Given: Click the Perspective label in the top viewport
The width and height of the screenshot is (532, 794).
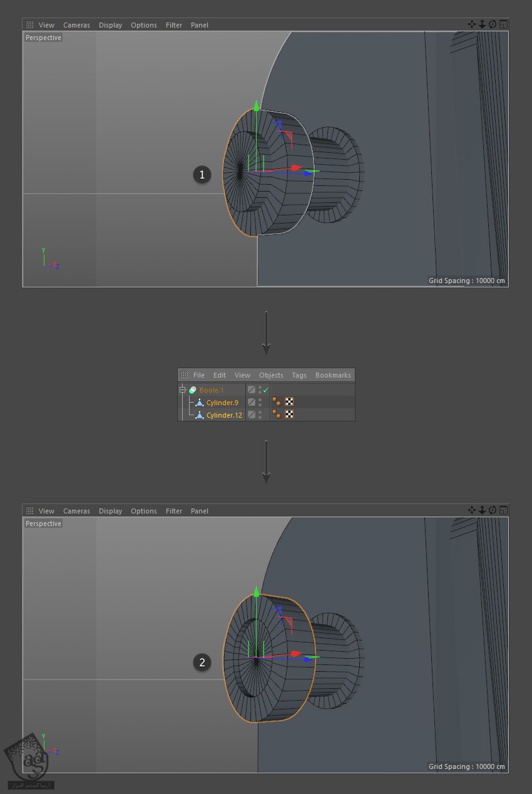Looking at the screenshot, I should 43,38.
